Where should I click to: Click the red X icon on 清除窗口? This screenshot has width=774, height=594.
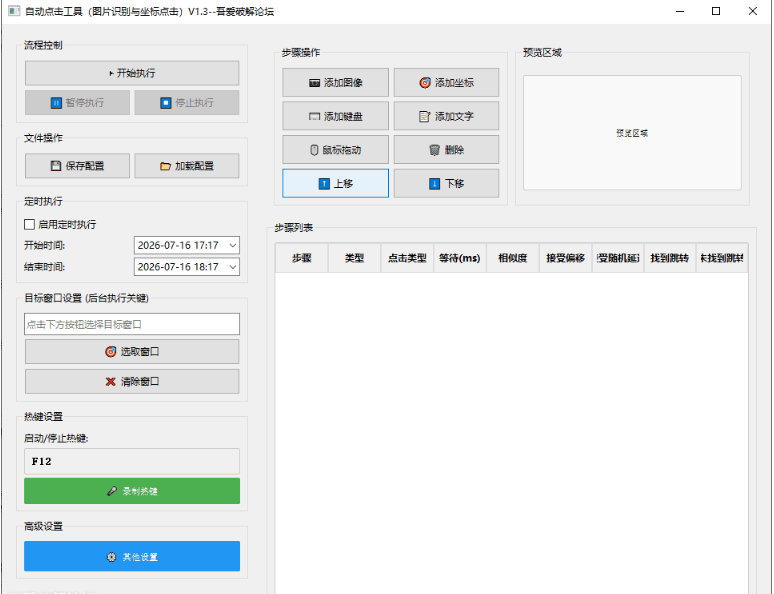click(111, 382)
